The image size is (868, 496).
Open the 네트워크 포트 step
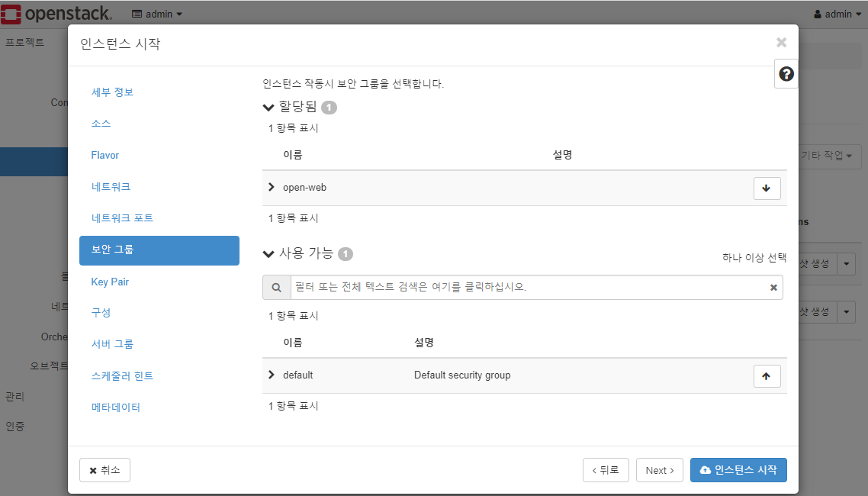tap(122, 218)
